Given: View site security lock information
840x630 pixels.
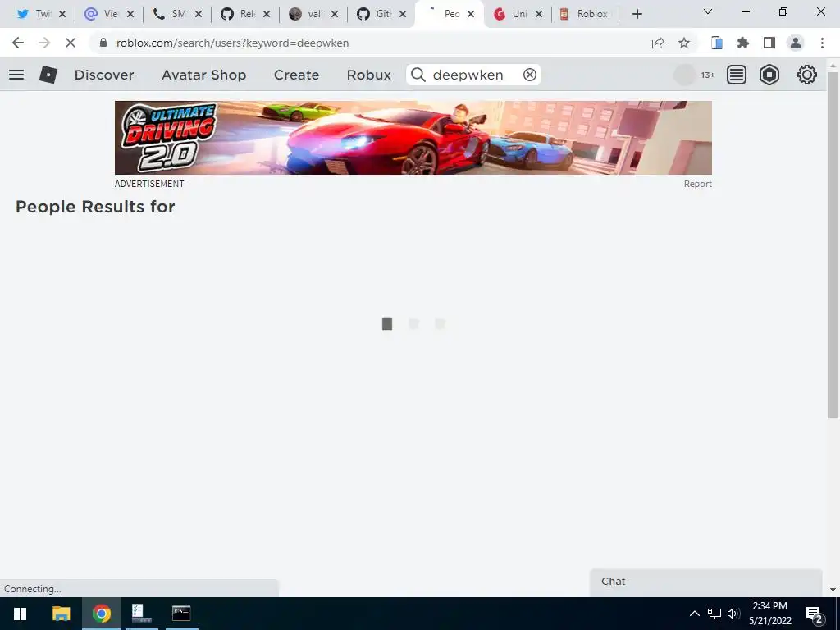Looking at the screenshot, I should pyautogui.click(x=103, y=43).
